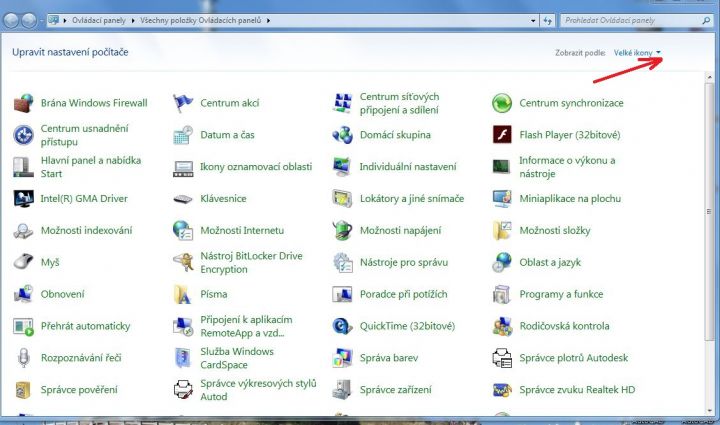Open the Domácí skupina icon
The width and height of the screenshot is (720, 425).
click(x=343, y=135)
